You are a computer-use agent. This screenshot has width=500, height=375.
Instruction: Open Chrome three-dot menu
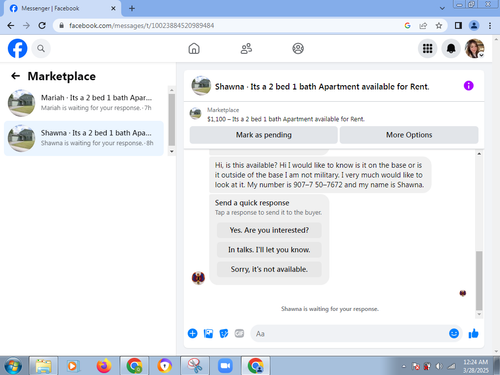pos(490,26)
